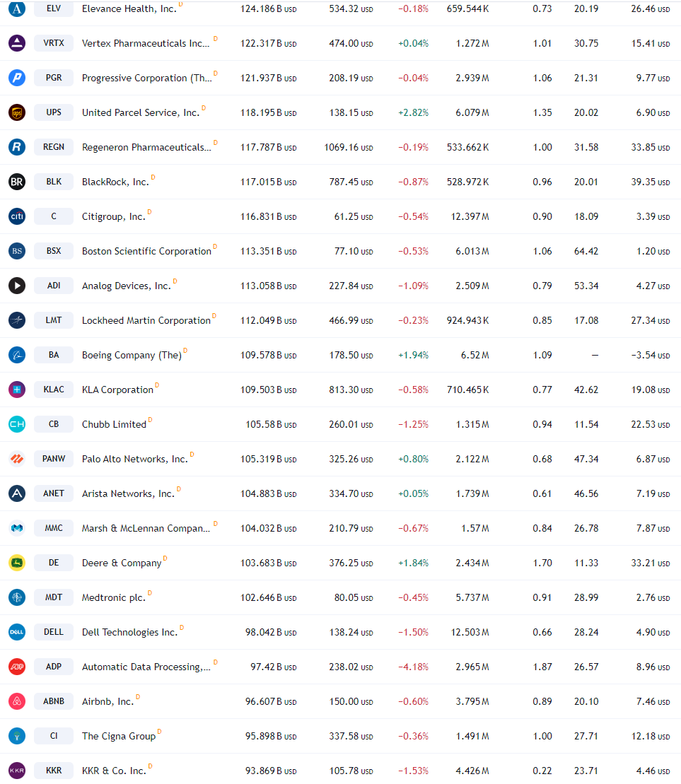The height and width of the screenshot is (784, 681).
Task: Select the ADI ticker badge
Action: [x=54, y=286]
